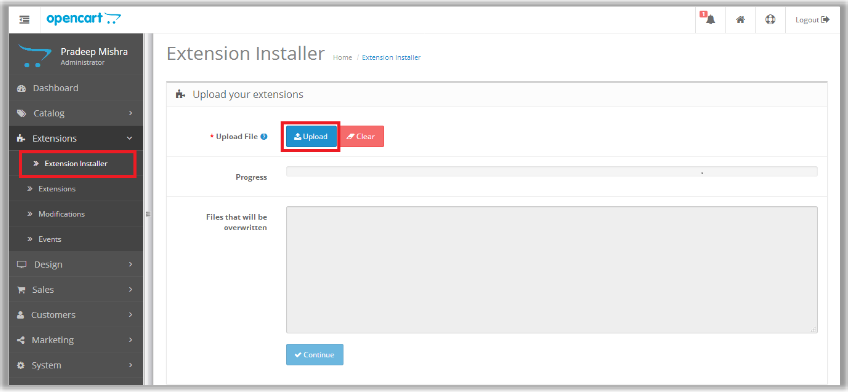848x392 pixels.
Task: Open the Extensions submenu item
Action: [x=76, y=189]
